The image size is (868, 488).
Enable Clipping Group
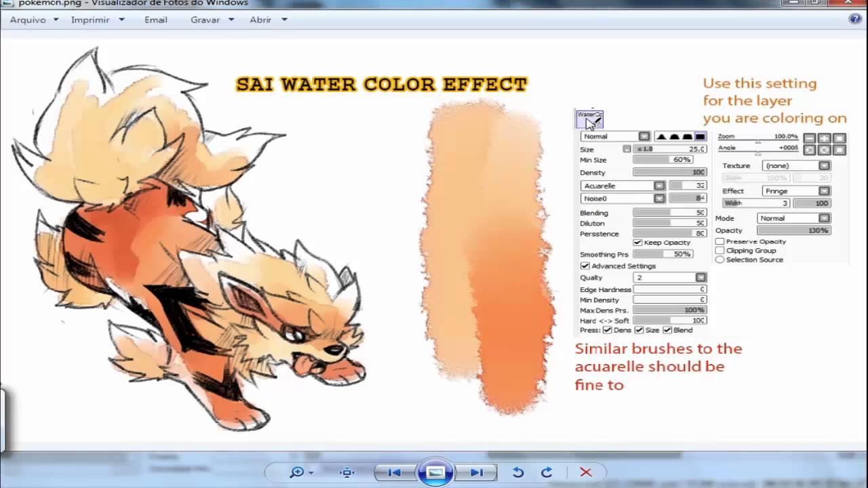[719, 250]
